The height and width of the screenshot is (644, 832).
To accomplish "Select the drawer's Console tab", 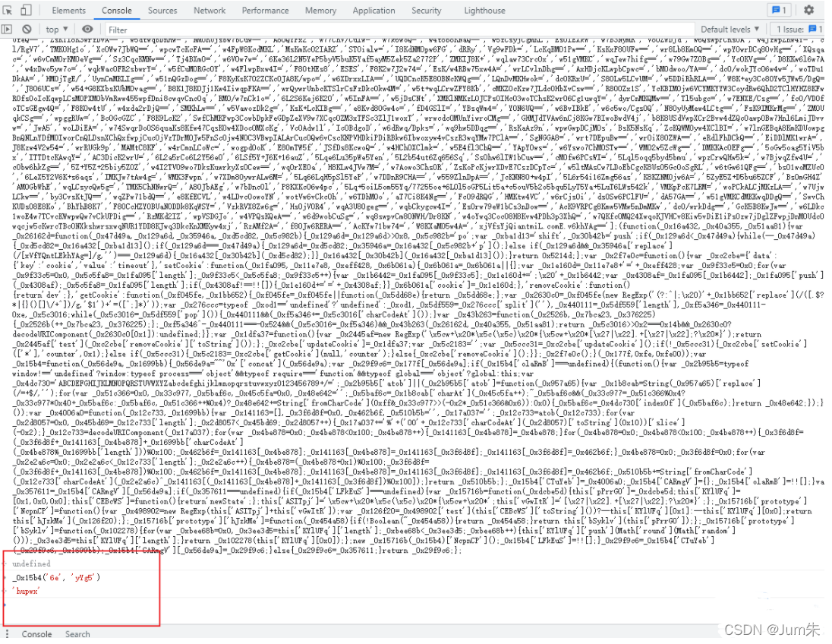I will click(36, 634).
